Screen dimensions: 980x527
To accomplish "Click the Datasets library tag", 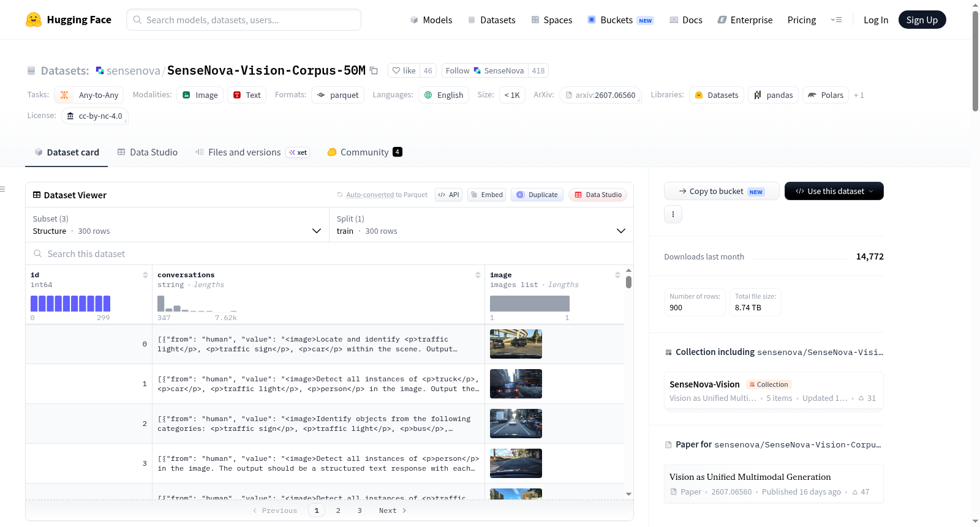I will tap(717, 95).
